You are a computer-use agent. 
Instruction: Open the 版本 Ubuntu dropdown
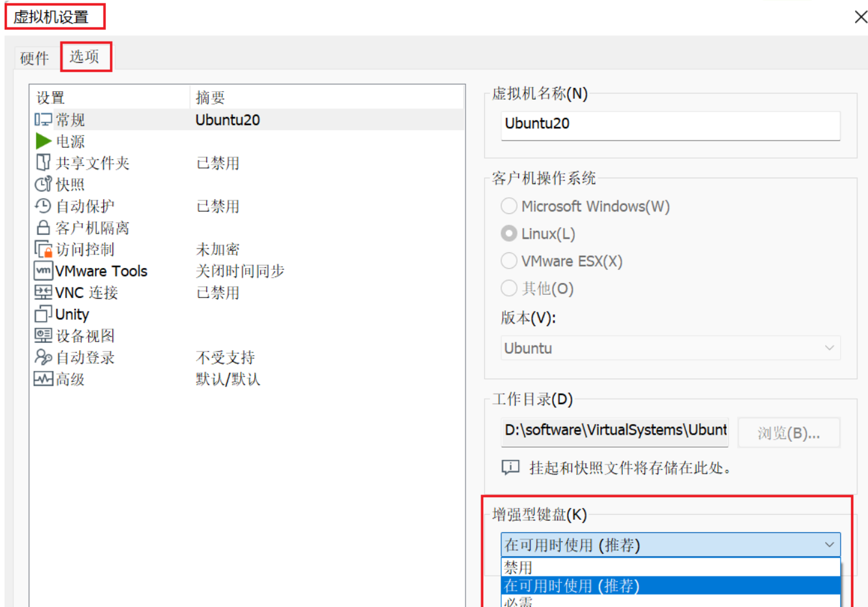point(670,348)
